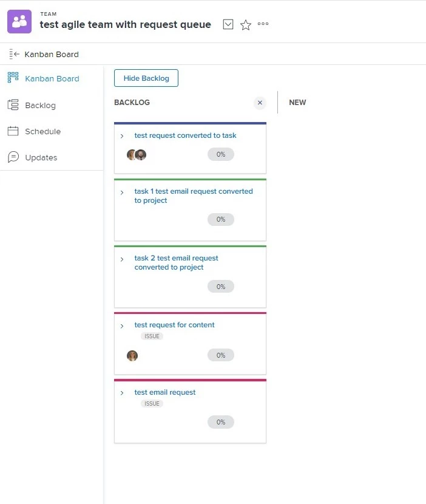This screenshot has height=504, width=426.
Task: Open the 'test email request' title link
Action: tap(165, 392)
